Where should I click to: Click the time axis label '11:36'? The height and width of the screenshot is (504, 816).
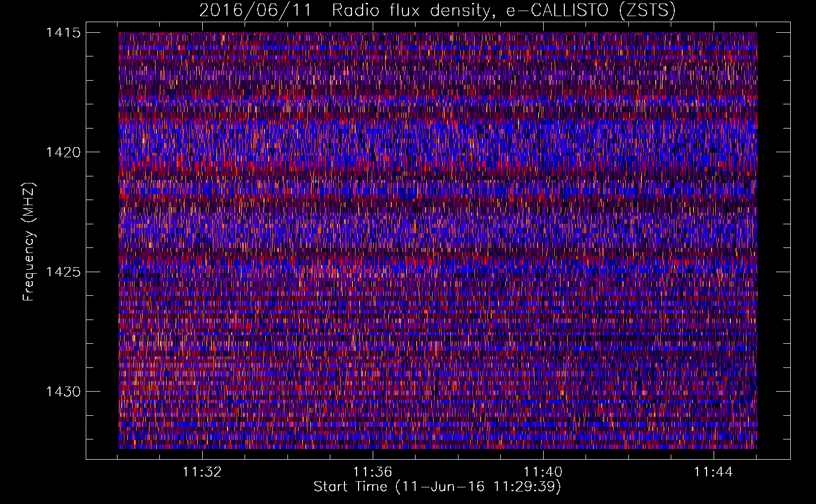373,472
